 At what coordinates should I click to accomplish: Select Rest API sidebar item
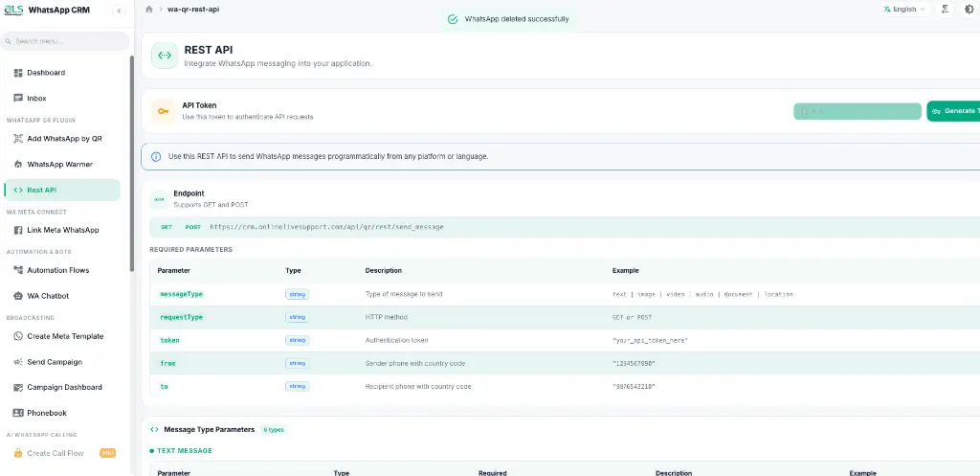(x=62, y=191)
